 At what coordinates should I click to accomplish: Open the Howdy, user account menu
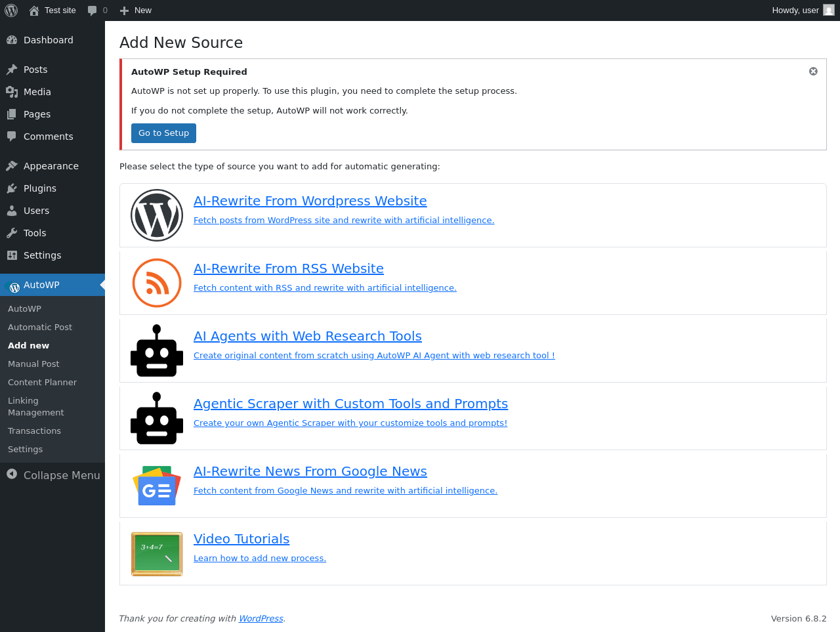point(802,11)
